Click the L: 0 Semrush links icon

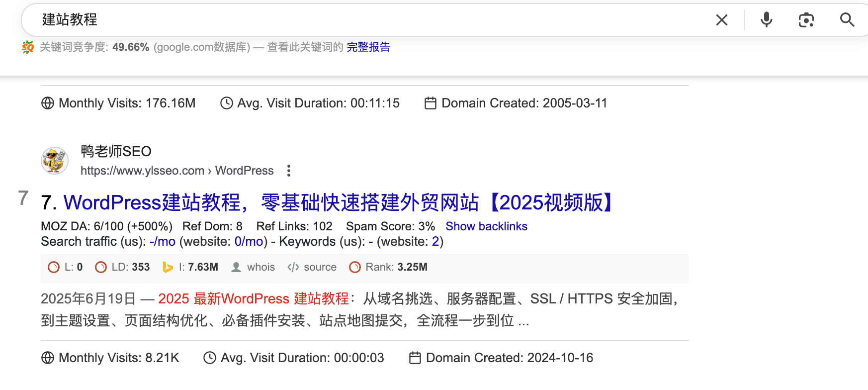click(x=54, y=267)
